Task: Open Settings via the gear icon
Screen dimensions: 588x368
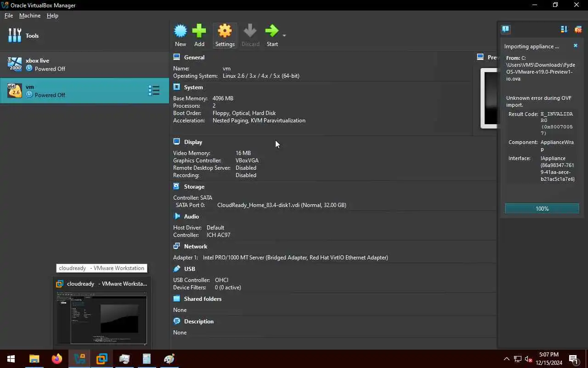Action: [x=225, y=31]
